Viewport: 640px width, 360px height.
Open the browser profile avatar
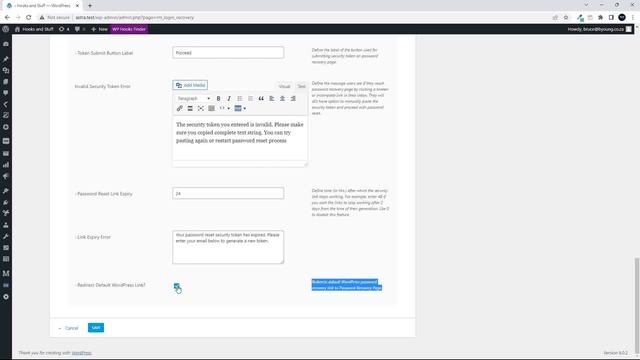pyautogui.click(x=622, y=18)
